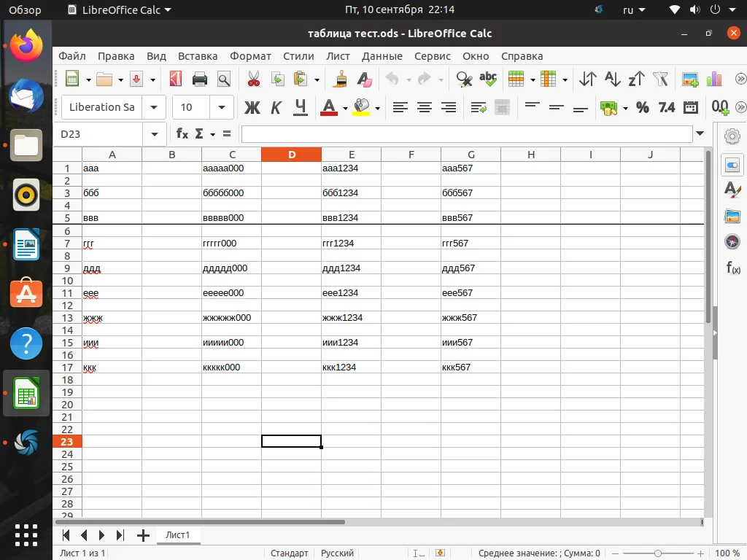Open Find and Replace tool
This screenshot has height=560, width=747.
click(x=463, y=79)
